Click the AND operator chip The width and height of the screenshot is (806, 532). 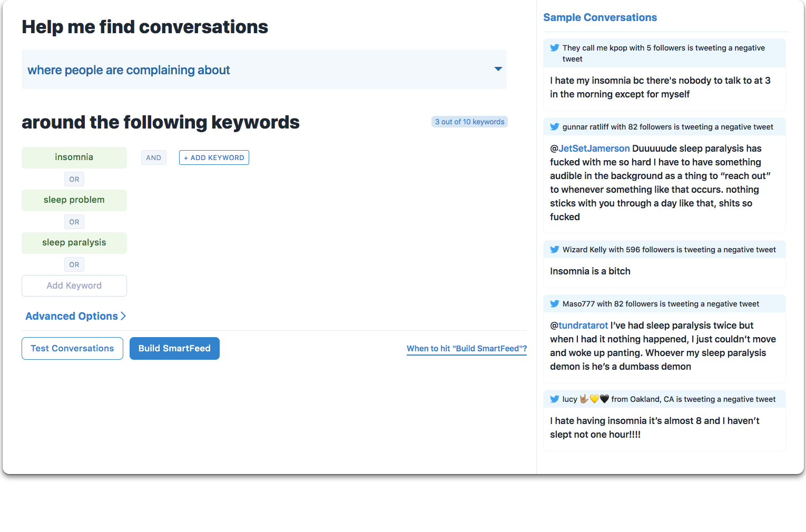(154, 157)
